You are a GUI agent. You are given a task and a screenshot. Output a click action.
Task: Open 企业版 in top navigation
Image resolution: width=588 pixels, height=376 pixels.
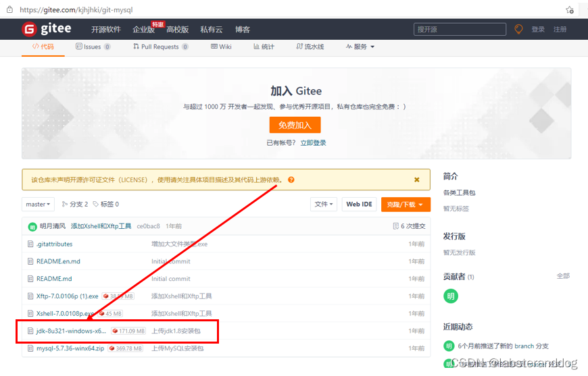[x=144, y=29]
